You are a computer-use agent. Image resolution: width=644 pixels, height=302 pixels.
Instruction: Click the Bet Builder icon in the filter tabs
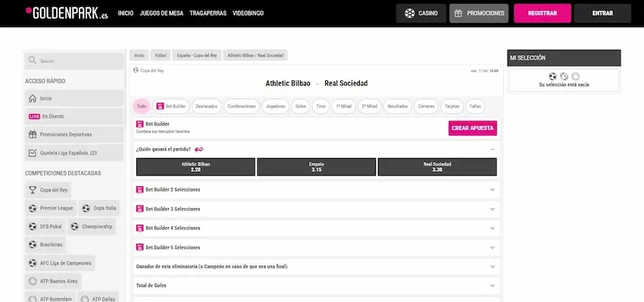160,106
